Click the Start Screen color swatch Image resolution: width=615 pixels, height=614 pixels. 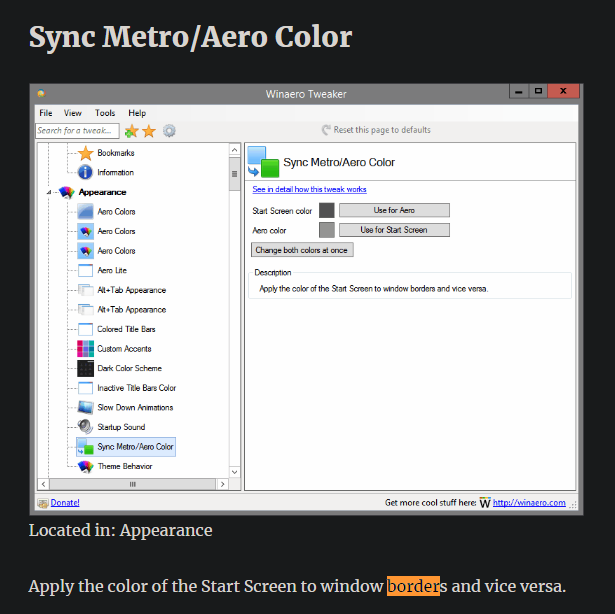pos(326,210)
